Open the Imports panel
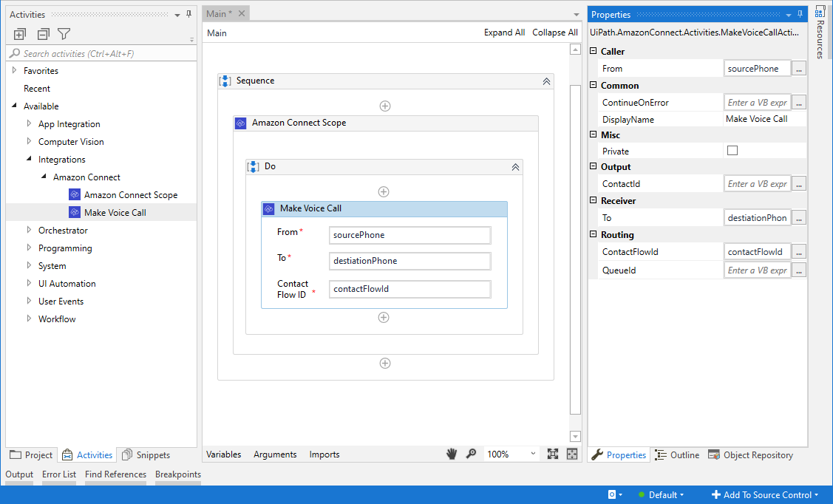 [x=324, y=454]
